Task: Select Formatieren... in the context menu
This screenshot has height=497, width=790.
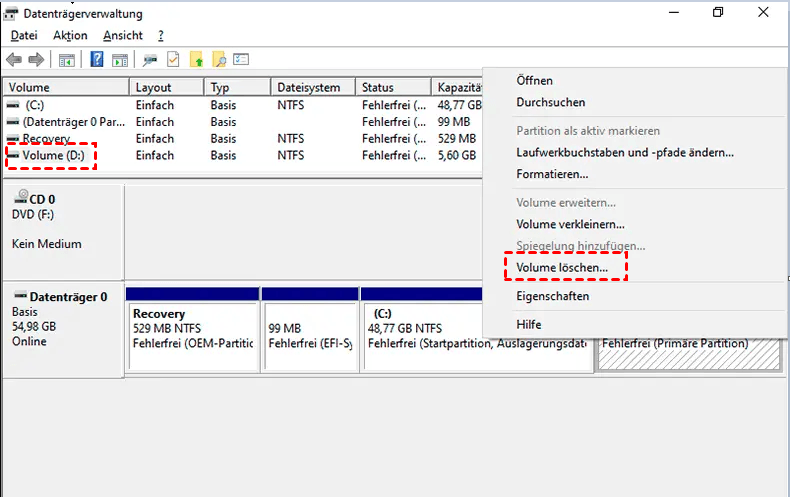Action: 552,174
